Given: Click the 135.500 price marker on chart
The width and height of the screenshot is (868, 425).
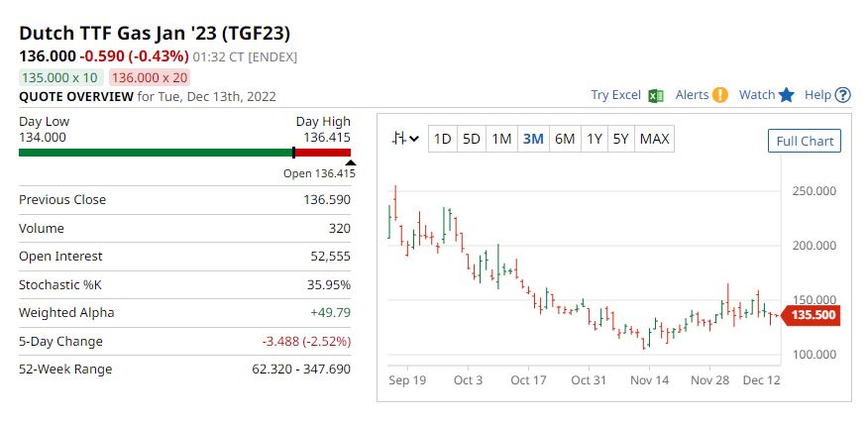Looking at the screenshot, I should point(812,315).
